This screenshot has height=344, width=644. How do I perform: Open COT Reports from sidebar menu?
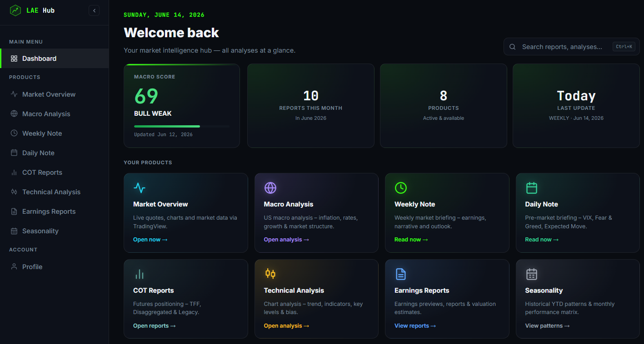pyautogui.click(x=55, y=172)
